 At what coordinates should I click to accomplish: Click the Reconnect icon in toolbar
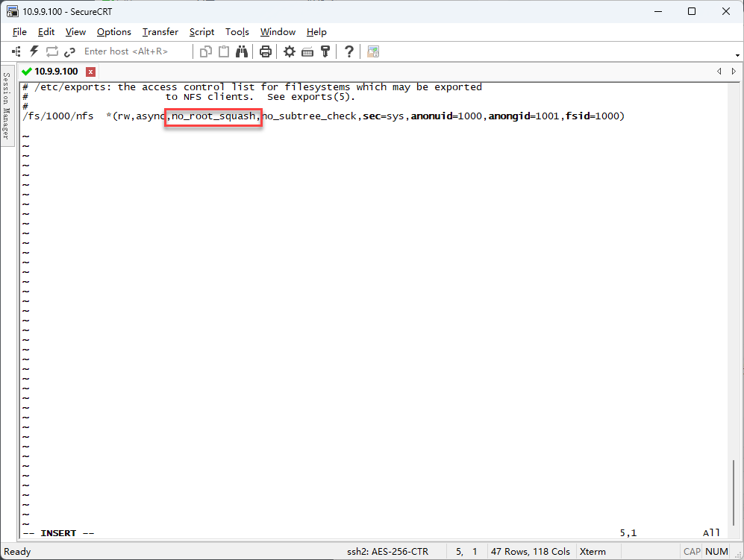[x=51, y=51]
